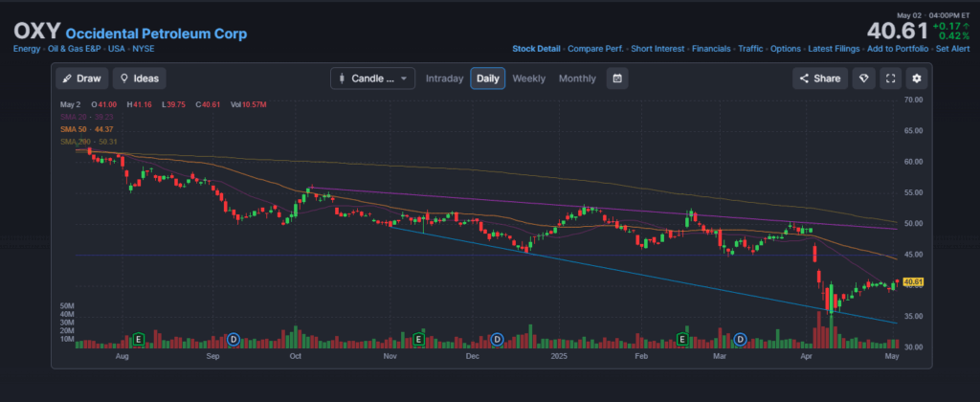Viewport: 980px width, 402px height.
Task: Open the Stock Detail view
Action: tap(536, 49)
